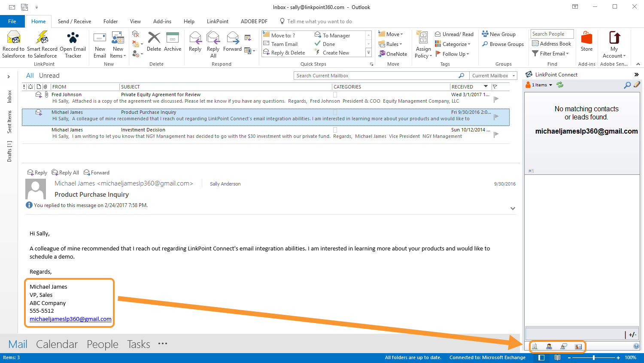
Task: Toggle category box for Fred Johnson email
Action: click(335, 95)
